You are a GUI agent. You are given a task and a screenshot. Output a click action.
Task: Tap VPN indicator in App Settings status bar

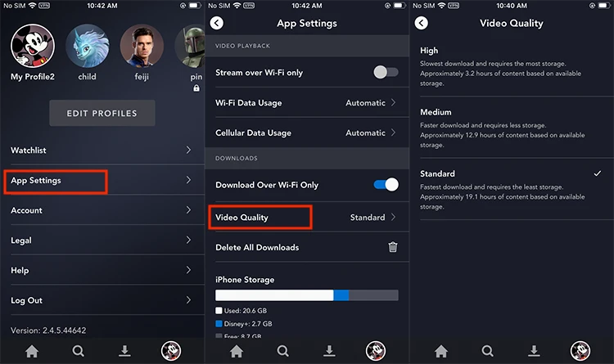coord(249,6)
